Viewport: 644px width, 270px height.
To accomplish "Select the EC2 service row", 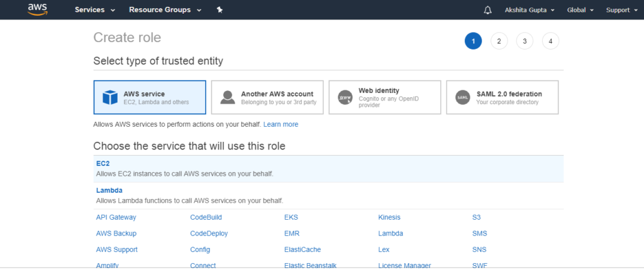I will click(x=328, y=169).
